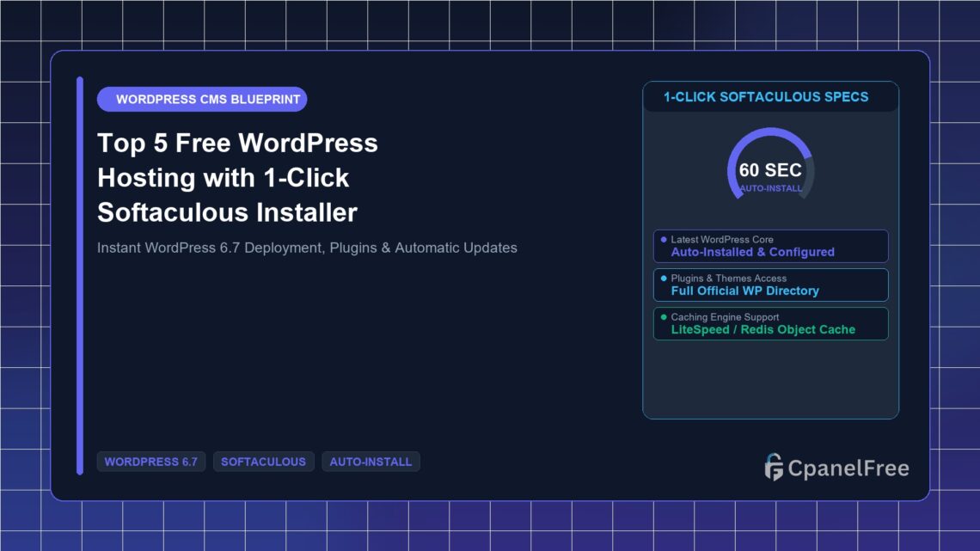Viewport: 980px width, 551px height.
Task: Click the purple bullet beside Latest WordPress Core
Action: pos(664,239)
